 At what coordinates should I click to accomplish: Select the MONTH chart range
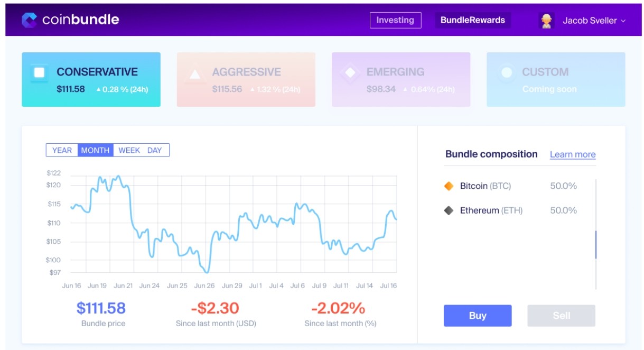pyautogui.click(x=95, y=150)
